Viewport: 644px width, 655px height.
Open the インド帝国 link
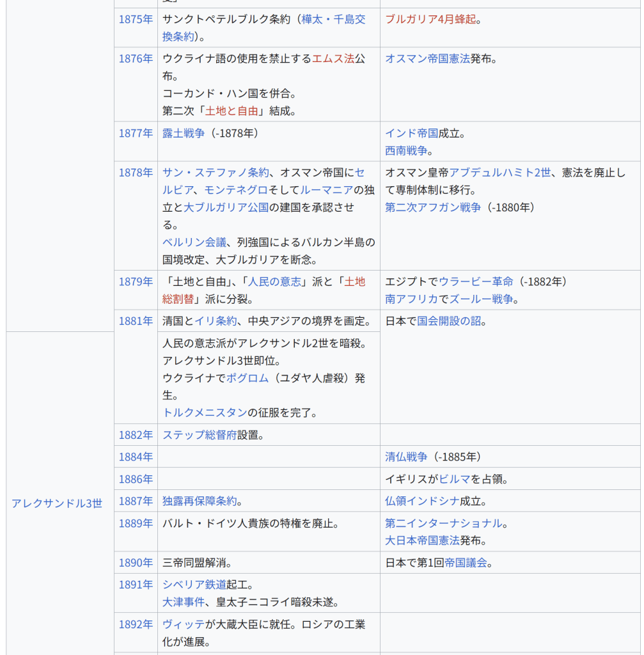pos(411,133)
